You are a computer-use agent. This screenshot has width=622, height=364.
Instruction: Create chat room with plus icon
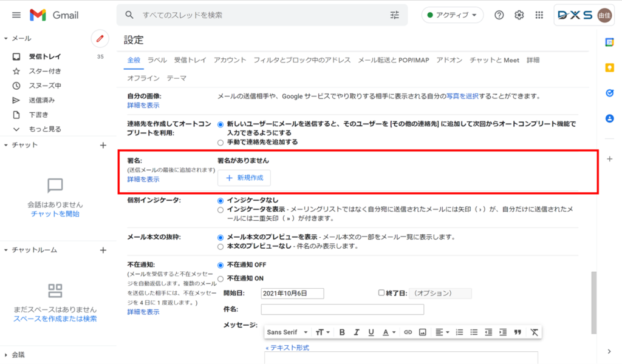pos(103,251)
